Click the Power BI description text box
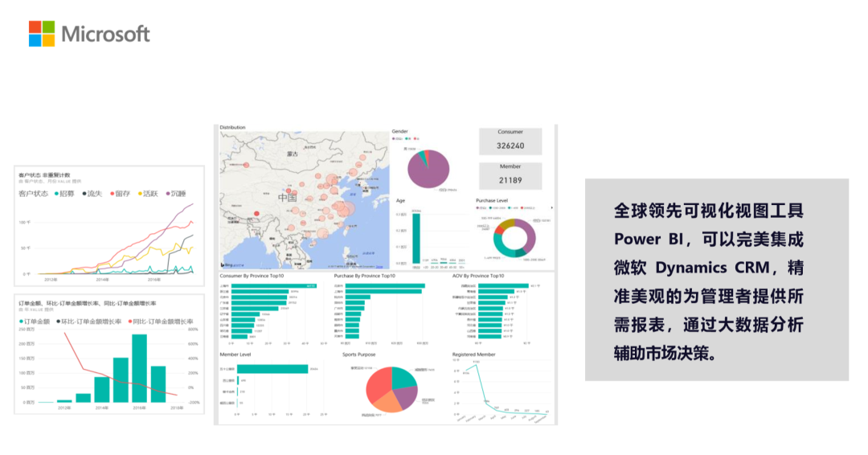The height and width of the screenshot is (455, 868). (x=716, y=280)
